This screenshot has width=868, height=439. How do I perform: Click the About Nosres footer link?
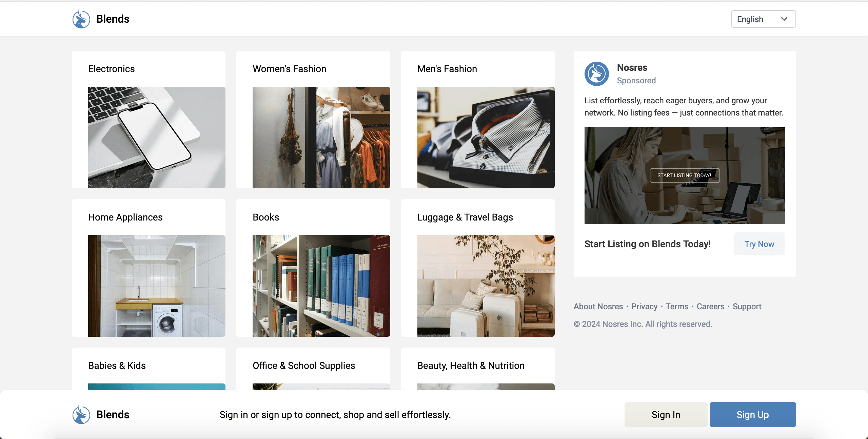click(598, 306)
